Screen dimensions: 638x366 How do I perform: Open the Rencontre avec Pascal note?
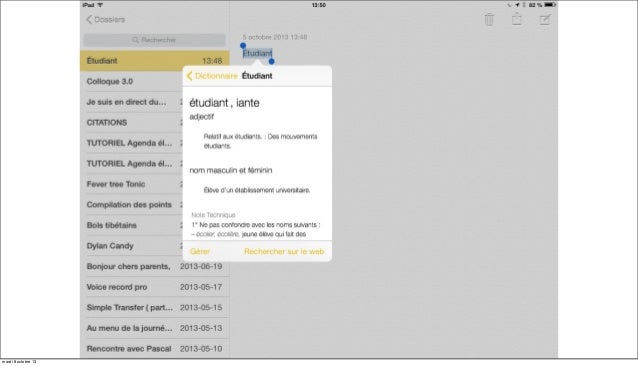155,349
